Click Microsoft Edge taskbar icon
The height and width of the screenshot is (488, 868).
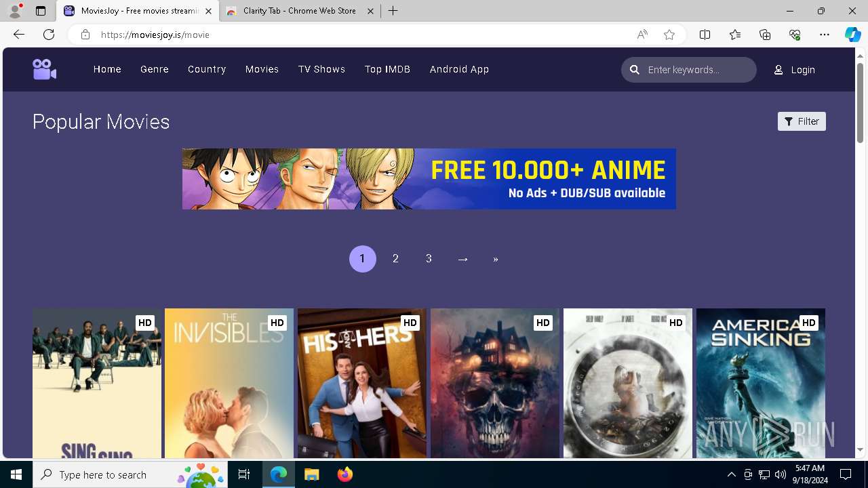(x=279, y=474)
